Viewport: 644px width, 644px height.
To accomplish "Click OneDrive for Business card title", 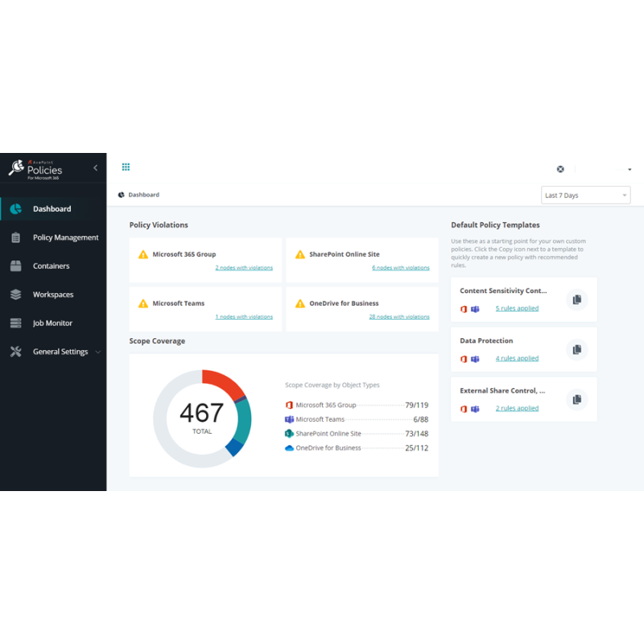I will pyautogui.click(x=344, y=303).
